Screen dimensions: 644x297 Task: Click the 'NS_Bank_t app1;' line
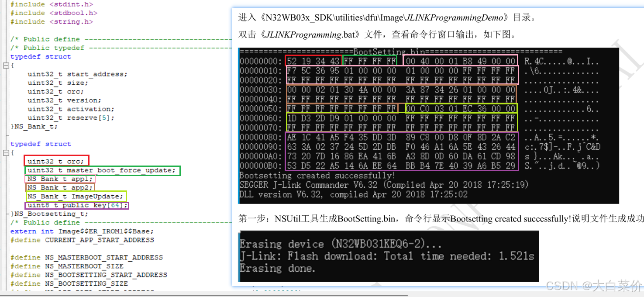coord(60,179)
